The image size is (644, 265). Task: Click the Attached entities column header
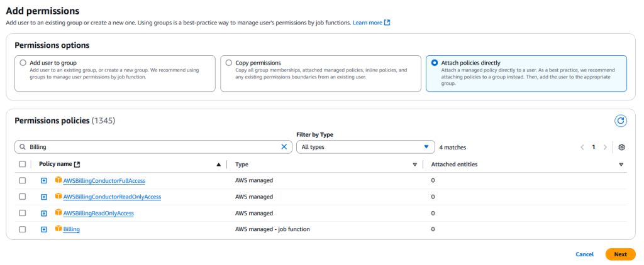454,165
